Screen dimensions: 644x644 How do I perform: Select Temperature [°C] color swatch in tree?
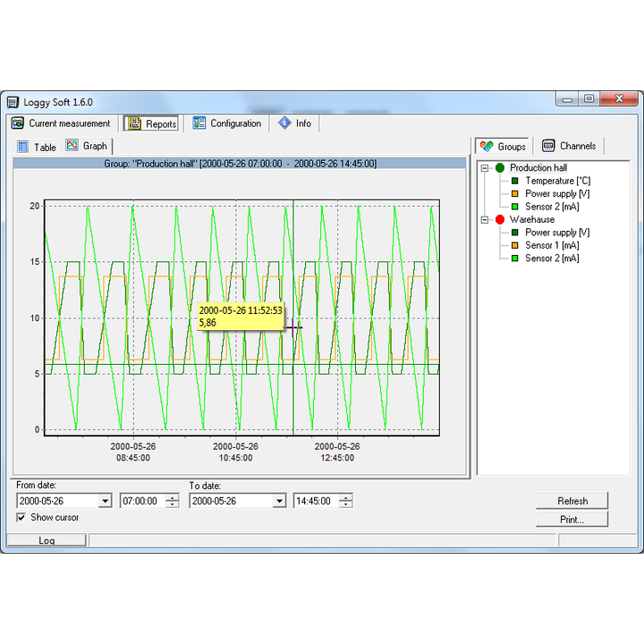514,181
